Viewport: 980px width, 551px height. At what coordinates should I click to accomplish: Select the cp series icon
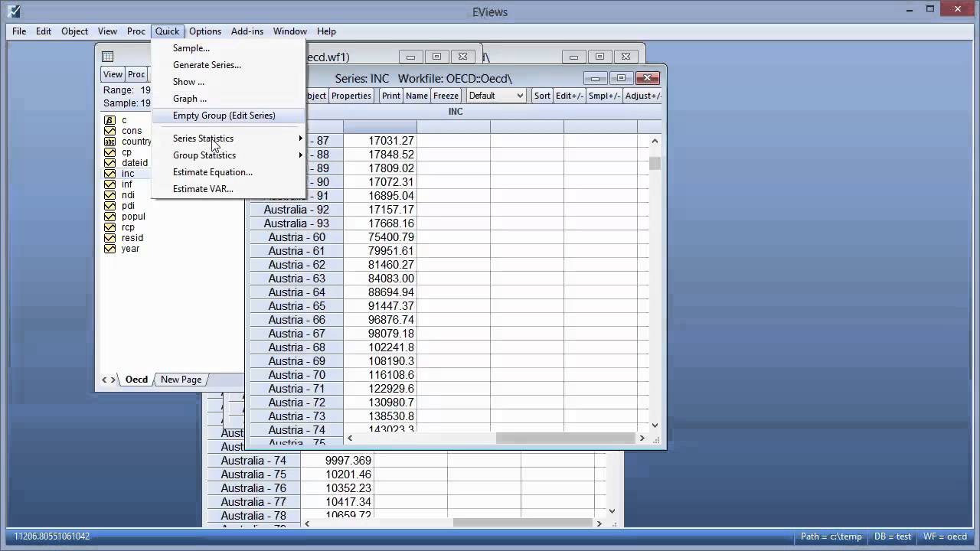109,152
